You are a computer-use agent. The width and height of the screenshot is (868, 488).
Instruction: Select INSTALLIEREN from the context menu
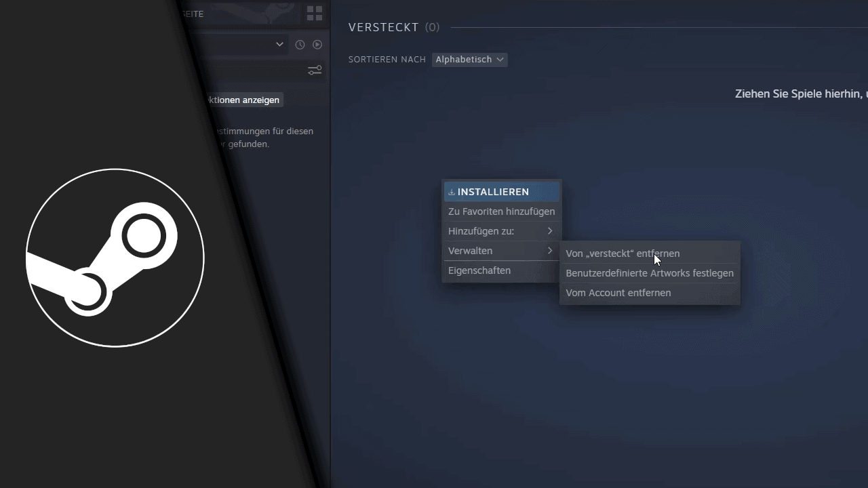tap(493, 192)
